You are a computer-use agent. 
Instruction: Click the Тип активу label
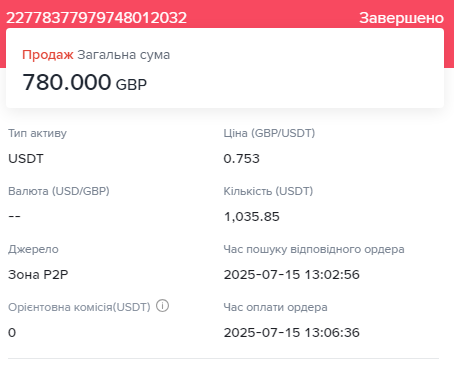(37, 133)
